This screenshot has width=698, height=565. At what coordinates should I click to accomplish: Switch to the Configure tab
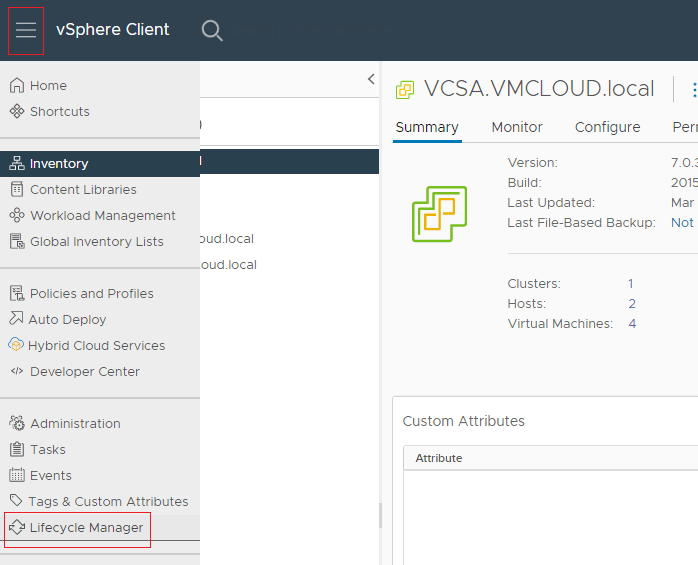607,127
